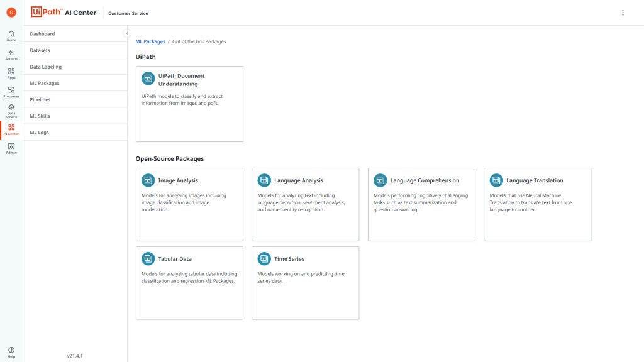Click the Language Translation package icon

[496, 180]
